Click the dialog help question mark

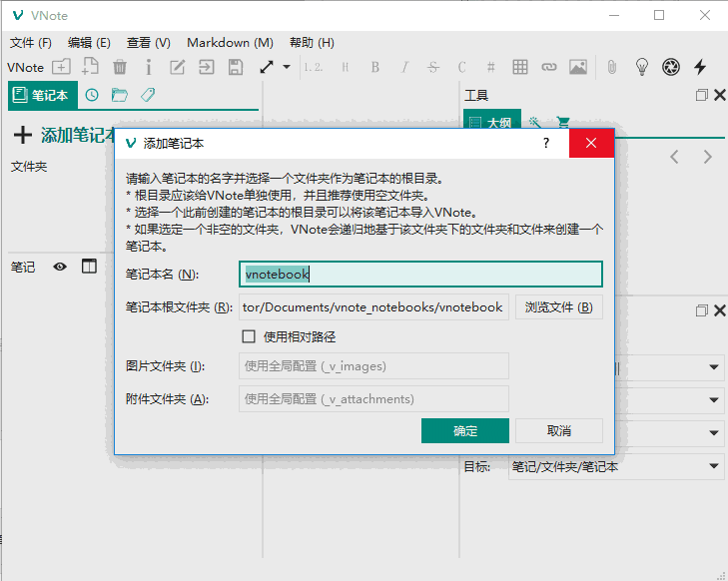point(546,143)
